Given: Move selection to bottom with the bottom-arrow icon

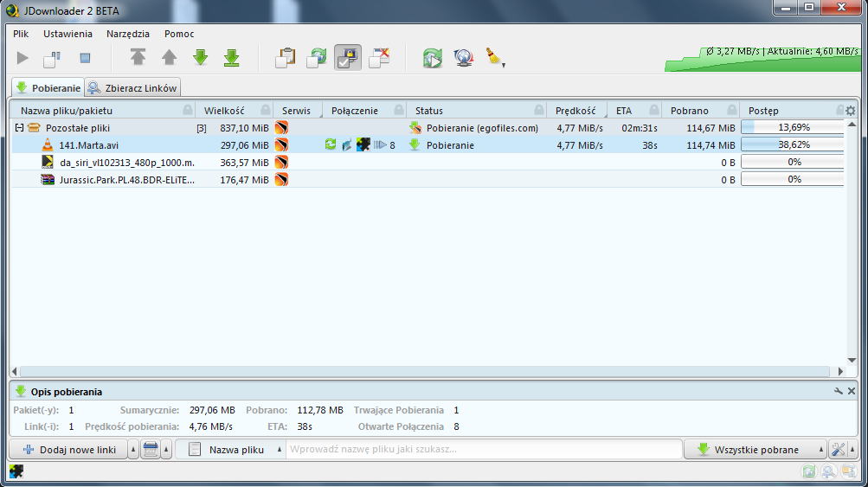Looking at the screenshot, I should click(231, 58).
